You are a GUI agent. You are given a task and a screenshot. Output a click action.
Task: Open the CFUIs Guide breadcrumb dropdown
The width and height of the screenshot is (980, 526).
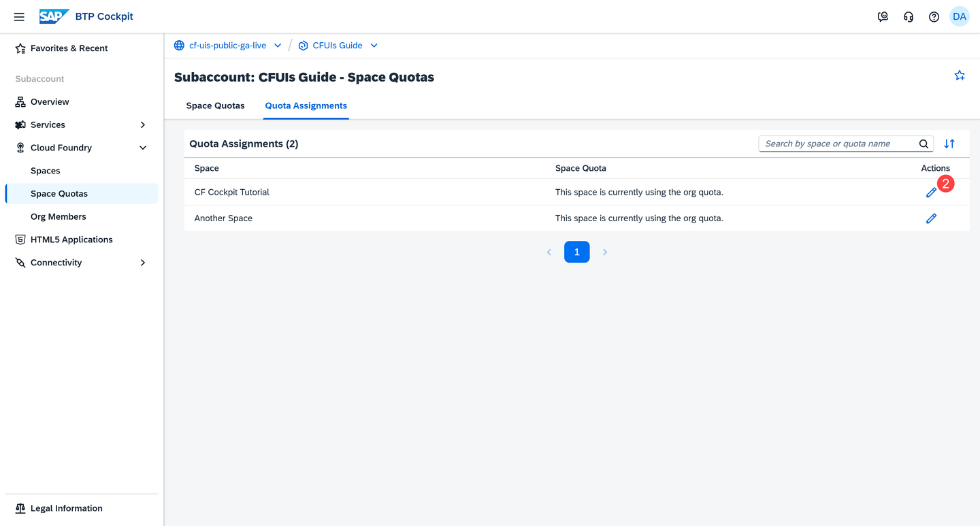click(x=374, y=46)
